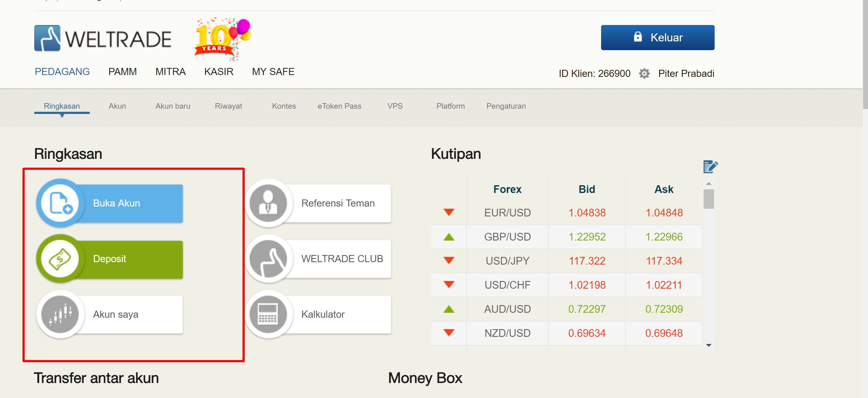868x398 pixels.
Task: Click the WELTRADE CLUB logo icon
Action: click(268, 259)
